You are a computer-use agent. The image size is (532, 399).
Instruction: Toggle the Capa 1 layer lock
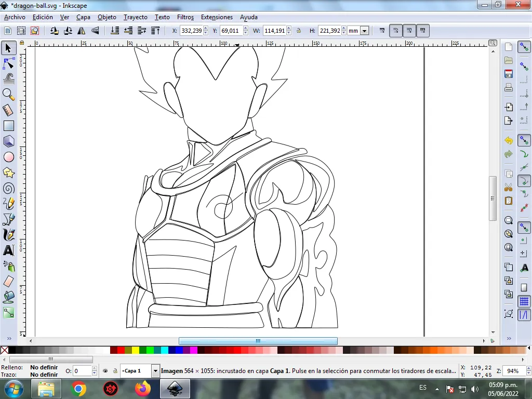[115, 371]
